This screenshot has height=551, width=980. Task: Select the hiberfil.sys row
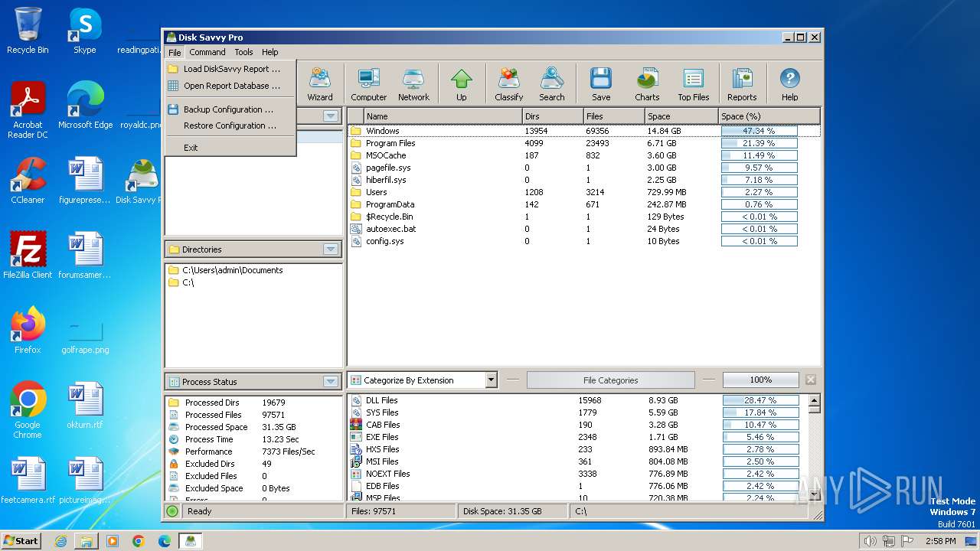(x=584, y=180)
